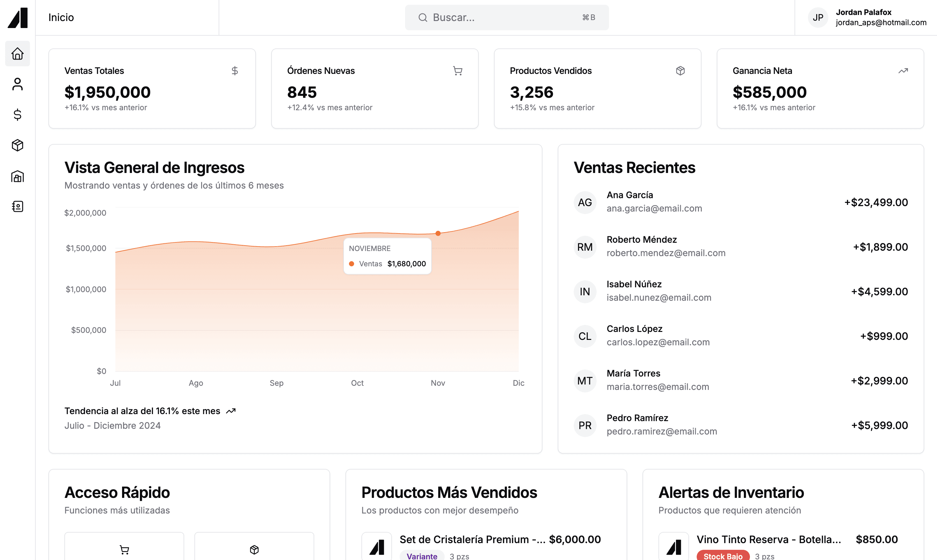This screenshot has width=937, height=560.
Task: Click the box quick access tile
Action: pos(254,546)
